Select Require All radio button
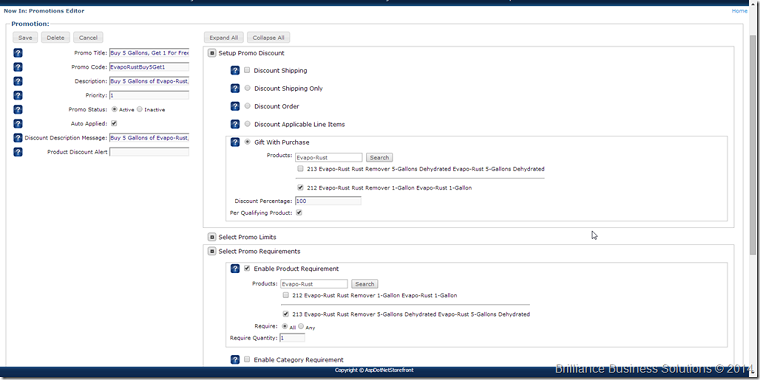The image size is (760, 380). click(285, 327)
